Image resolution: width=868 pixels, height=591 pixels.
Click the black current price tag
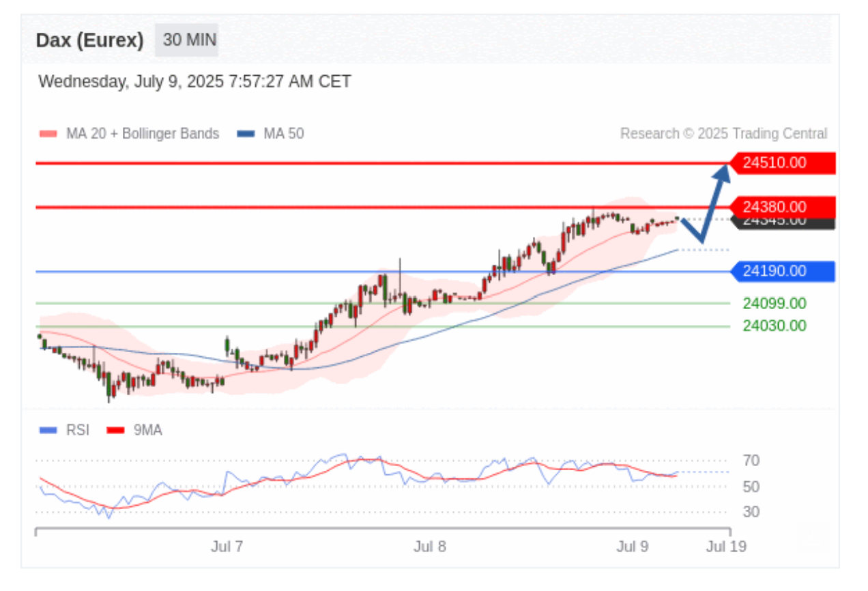coord(782,222)
